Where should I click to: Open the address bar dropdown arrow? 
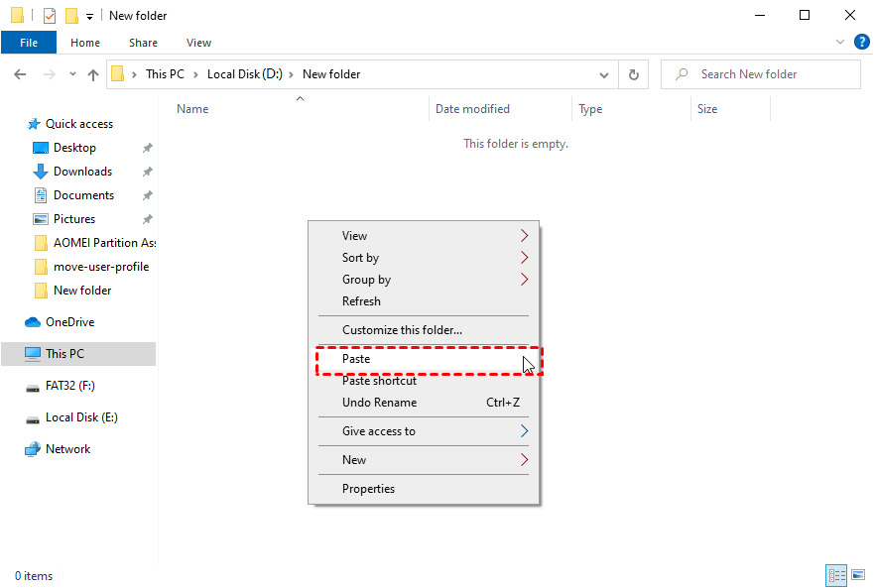coord(604,73)
